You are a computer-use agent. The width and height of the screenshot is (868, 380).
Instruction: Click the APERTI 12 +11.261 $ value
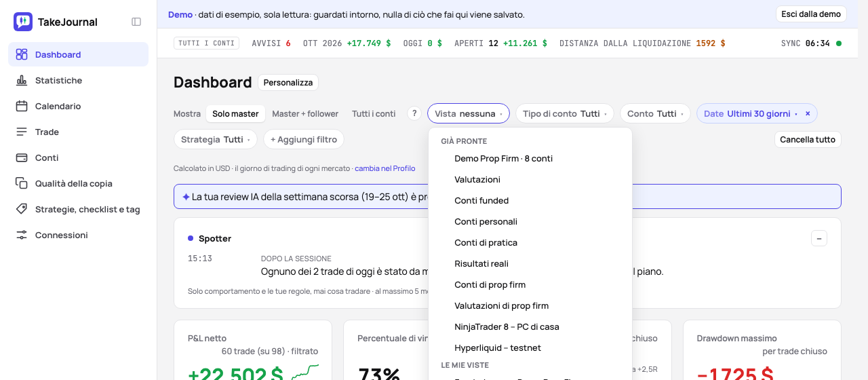(x=501, y=43)
